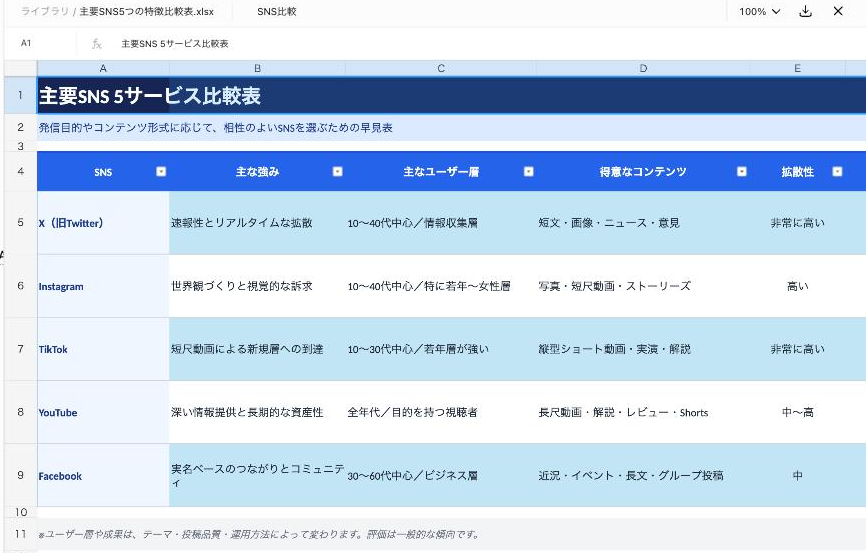Click the title cell 主要SNS 5サービス比較表
The width and height of the screenshot is (866, 553).
point(451,96)
